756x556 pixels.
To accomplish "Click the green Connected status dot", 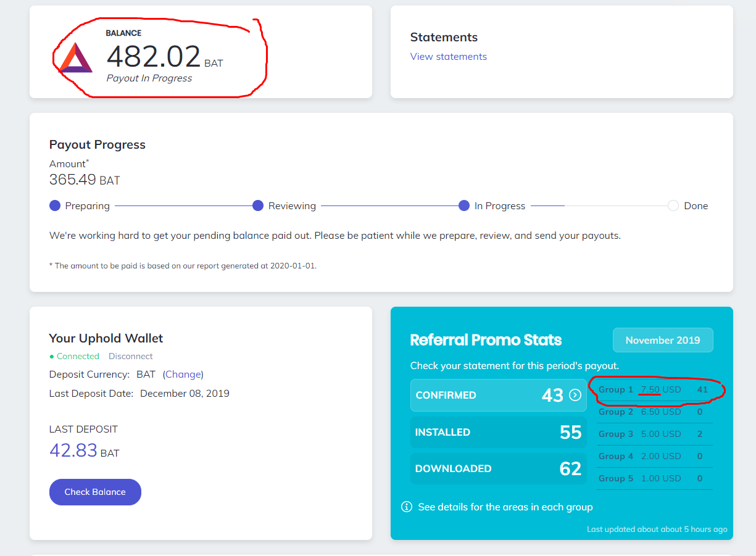I will [x=52, y=357].
